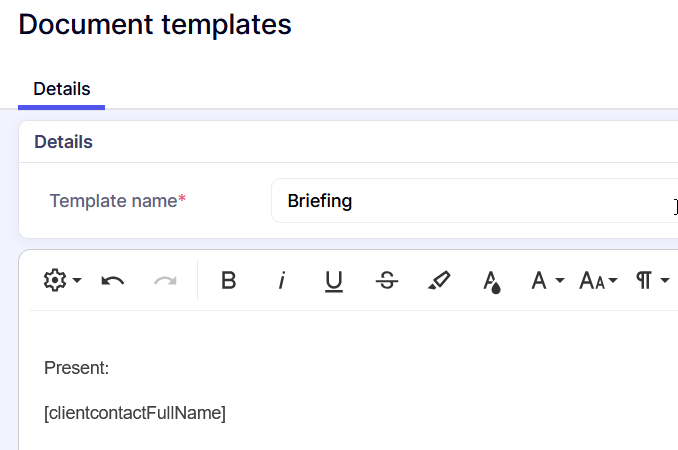
Task: Open the gear settings dropdown in editor toolbar
Action: [x=62, y=281]
